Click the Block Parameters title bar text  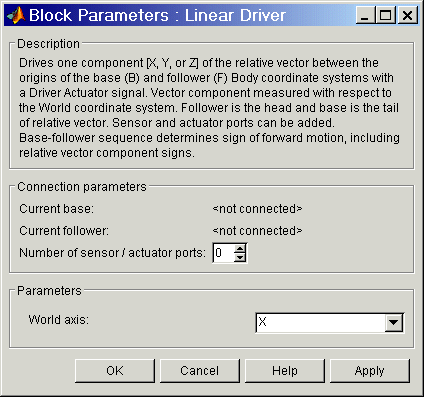click(157, 15)
